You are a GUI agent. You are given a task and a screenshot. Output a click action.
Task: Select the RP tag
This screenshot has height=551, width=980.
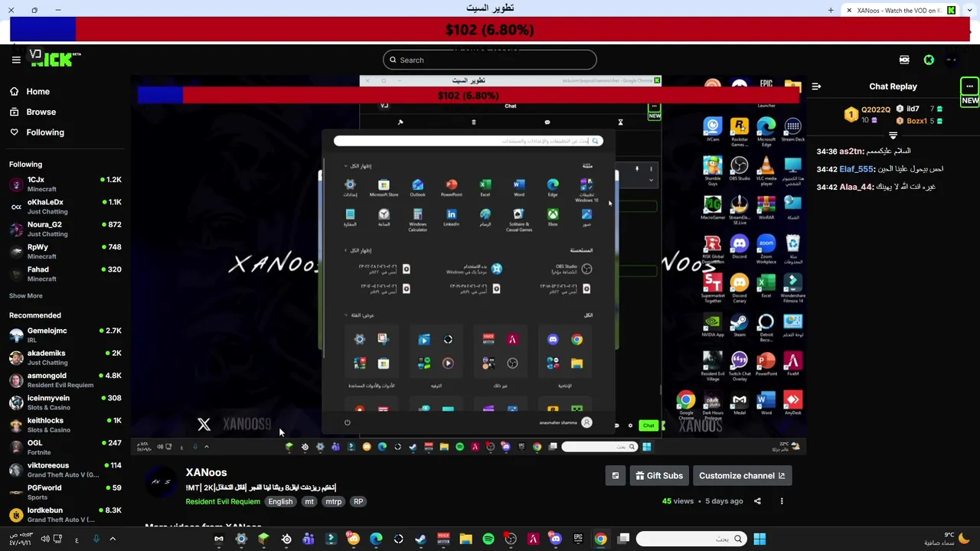(358, 501)
